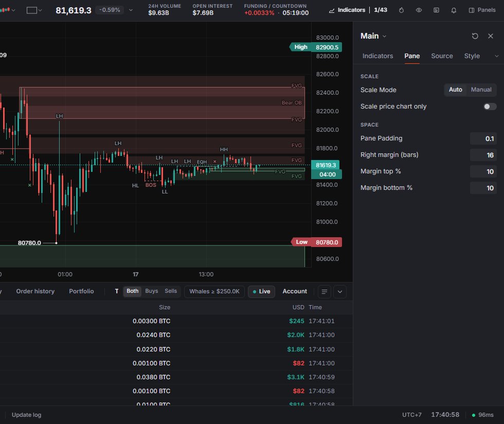Click the Right margin (bars) field
The image size is (504, 424).
(483, 155)
